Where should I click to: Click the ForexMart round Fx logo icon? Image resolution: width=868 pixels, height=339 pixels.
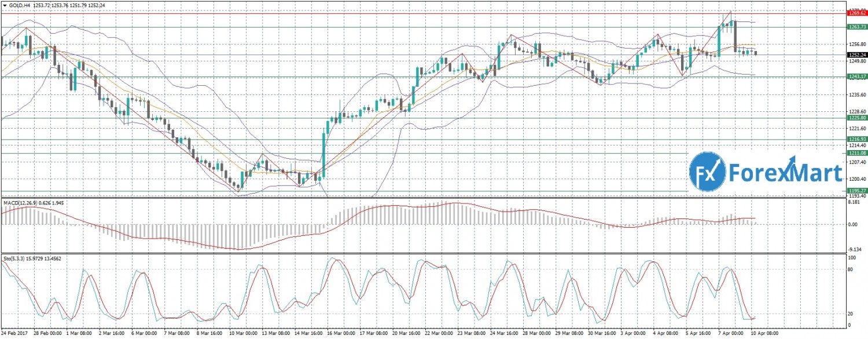tap(707, 172)
